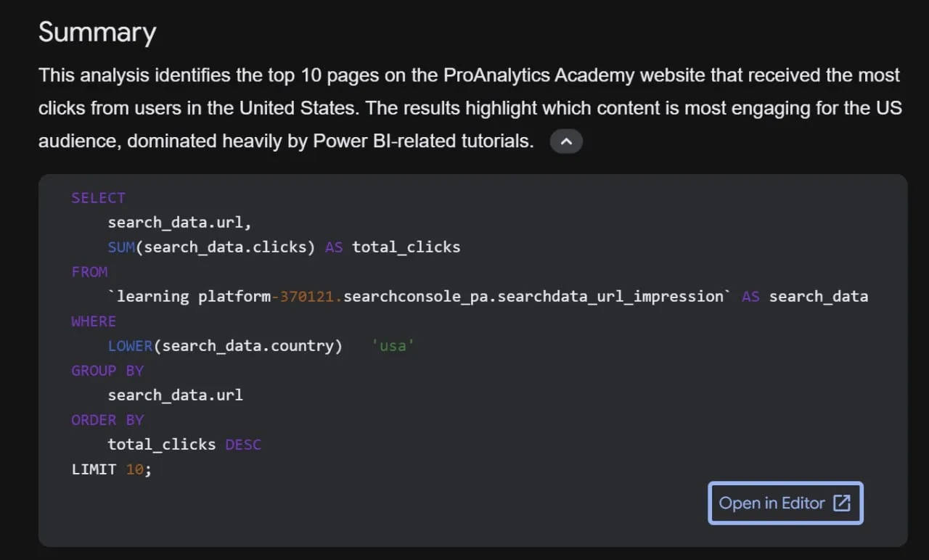The height and width of the screenshot is (560, 929).
Task: Click the SELECT keyword in the query
Action: click(x=98, y=198)
